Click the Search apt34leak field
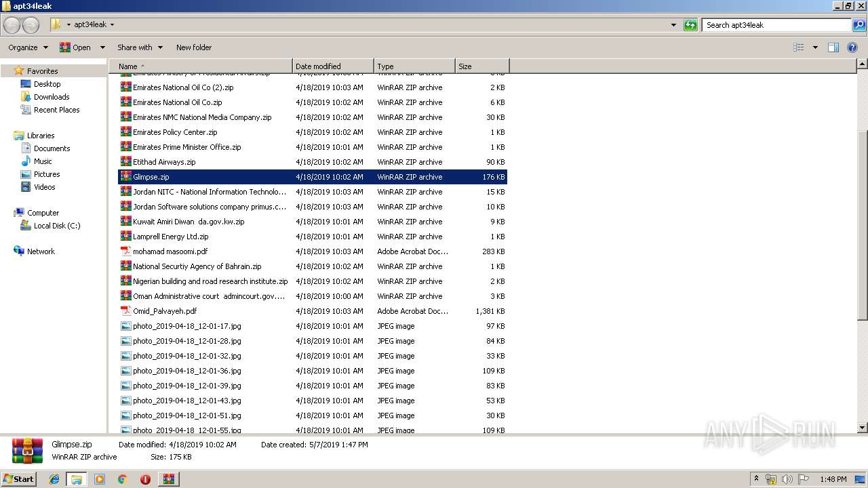868x488 pixels. coord(777,25)
